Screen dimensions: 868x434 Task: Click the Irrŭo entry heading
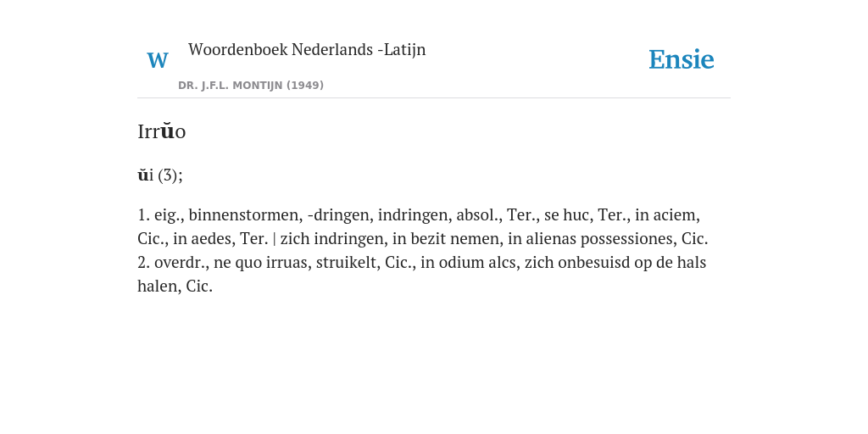pyautogui.click(x=162, y=131)
